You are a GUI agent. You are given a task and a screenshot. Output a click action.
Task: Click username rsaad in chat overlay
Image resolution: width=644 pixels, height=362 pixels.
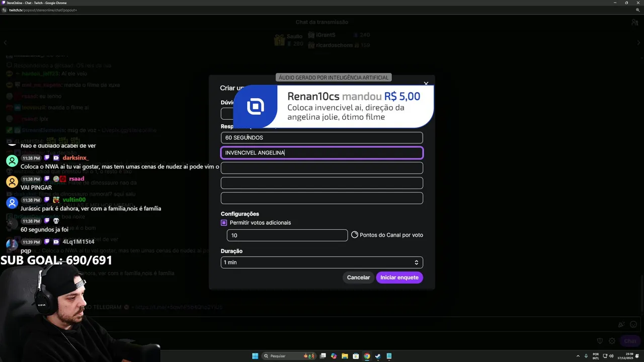point(76,179)
